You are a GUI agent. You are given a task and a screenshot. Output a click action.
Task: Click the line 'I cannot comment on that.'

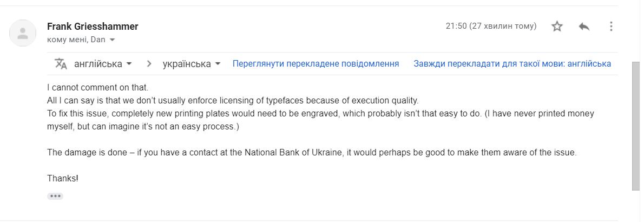tap(97, 88)
